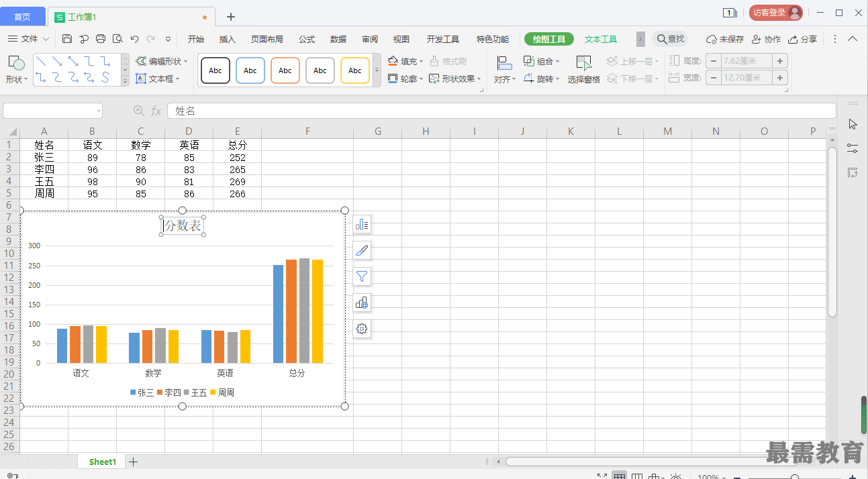Click the sidebar settings sliders icon
This screenshot has height=479, width=868.
(x=853, y=148)
